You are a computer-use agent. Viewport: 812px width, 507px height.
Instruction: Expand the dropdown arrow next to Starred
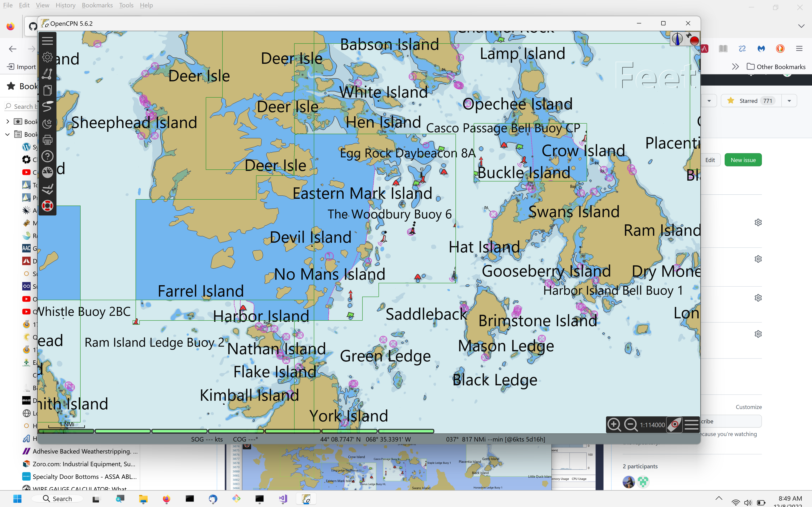click(x=789, y=101)
